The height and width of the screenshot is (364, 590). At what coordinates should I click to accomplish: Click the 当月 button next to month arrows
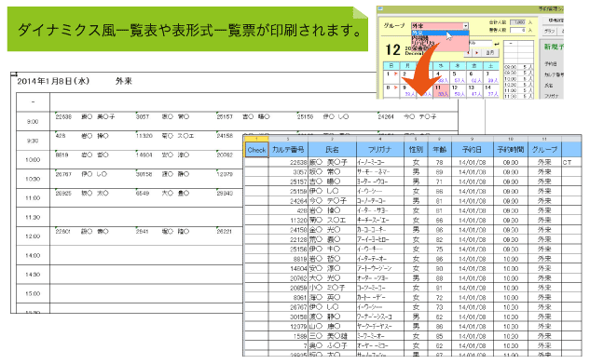[490, 52]
